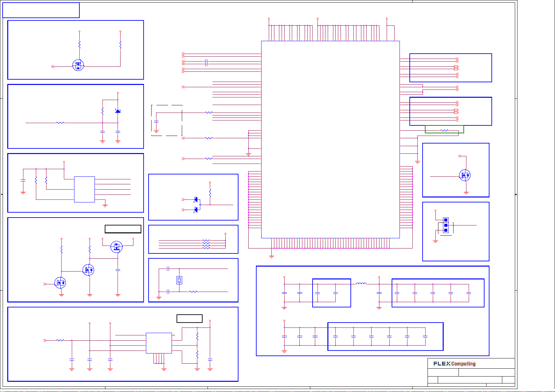Select the upper diode of the dual-diode pair
The image size is (555, 392).
click(x=196, y=199)
